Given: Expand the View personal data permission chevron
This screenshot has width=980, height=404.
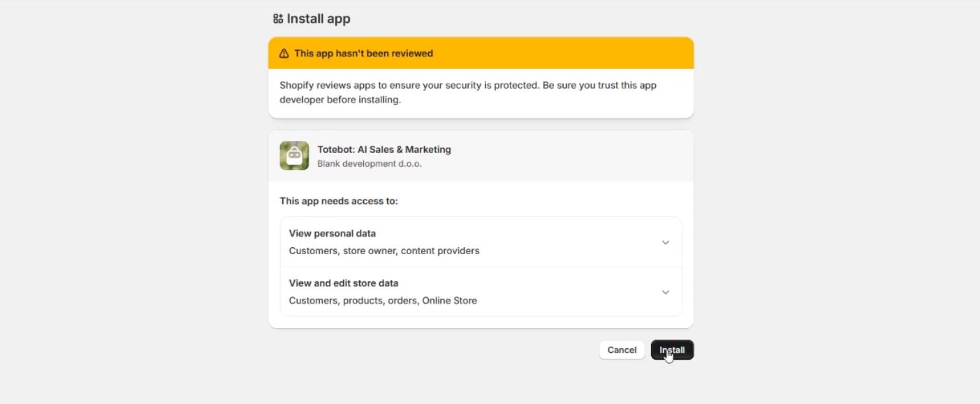Looking at the screenshot, I should click(665, 243).
